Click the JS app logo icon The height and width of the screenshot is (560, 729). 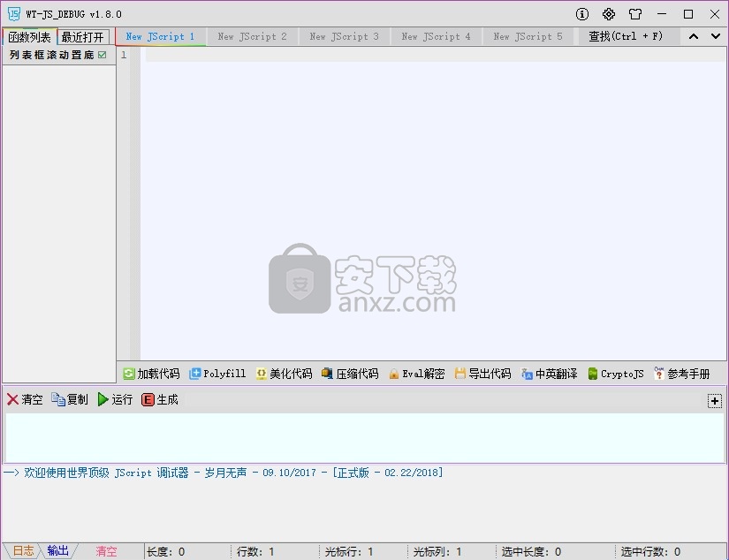14,14
